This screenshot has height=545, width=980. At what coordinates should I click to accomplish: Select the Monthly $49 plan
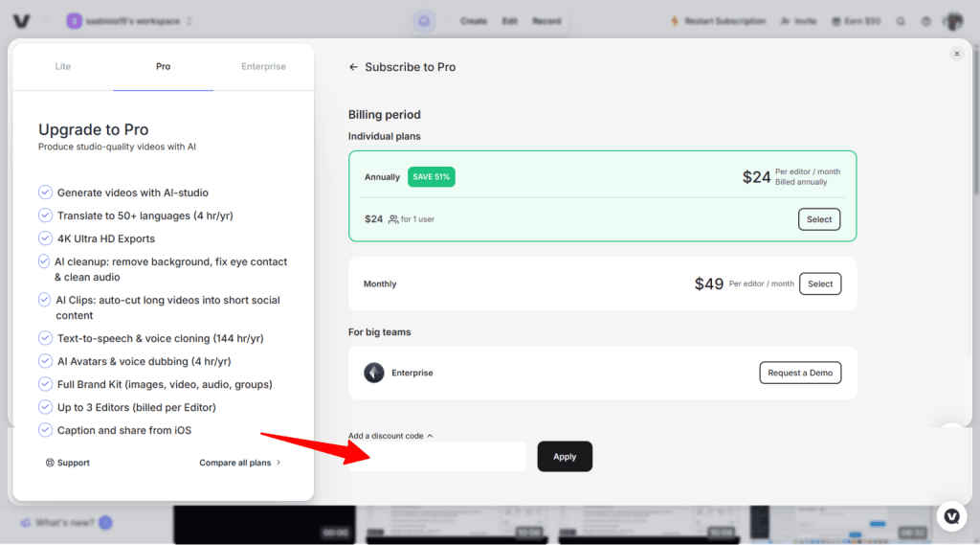coord(820,284)
